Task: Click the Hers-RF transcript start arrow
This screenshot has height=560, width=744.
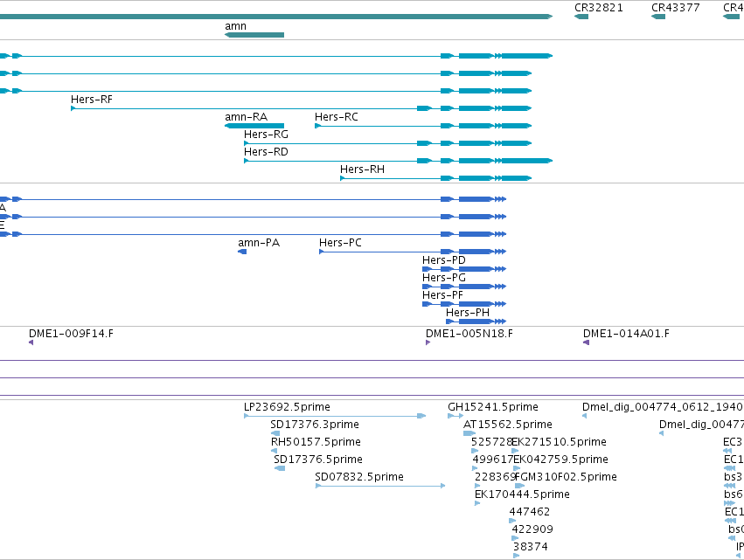Action: click(73, 108)
